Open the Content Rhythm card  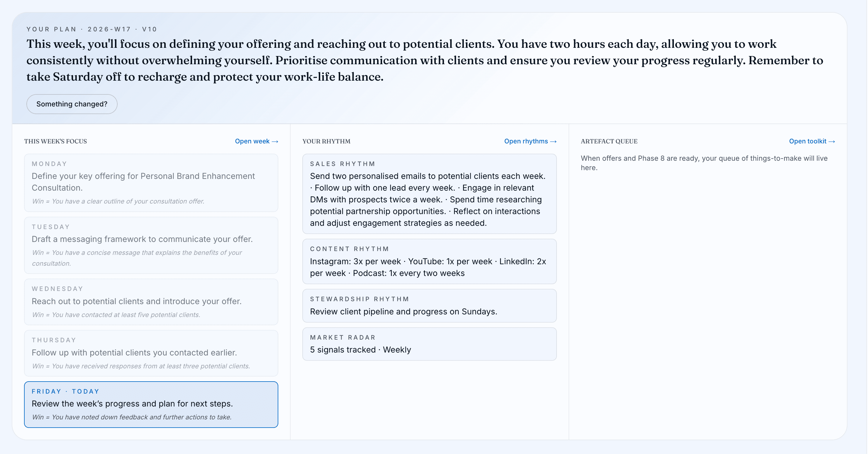(x=429, y=261)
